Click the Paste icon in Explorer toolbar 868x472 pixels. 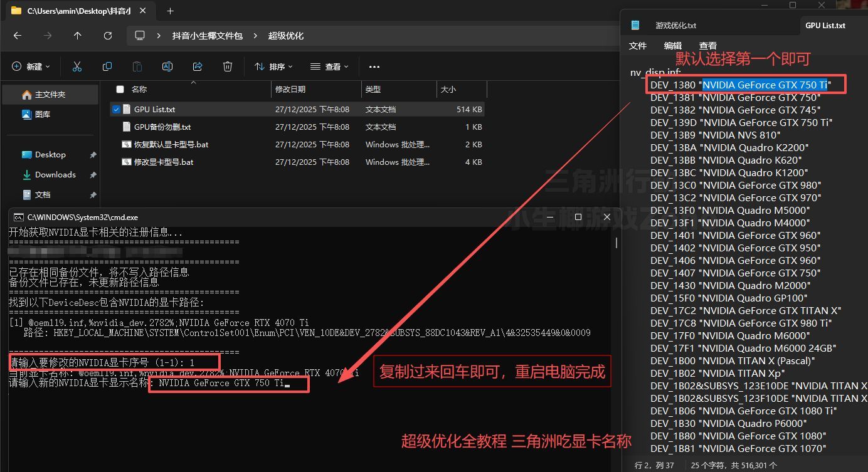point(137,66)
